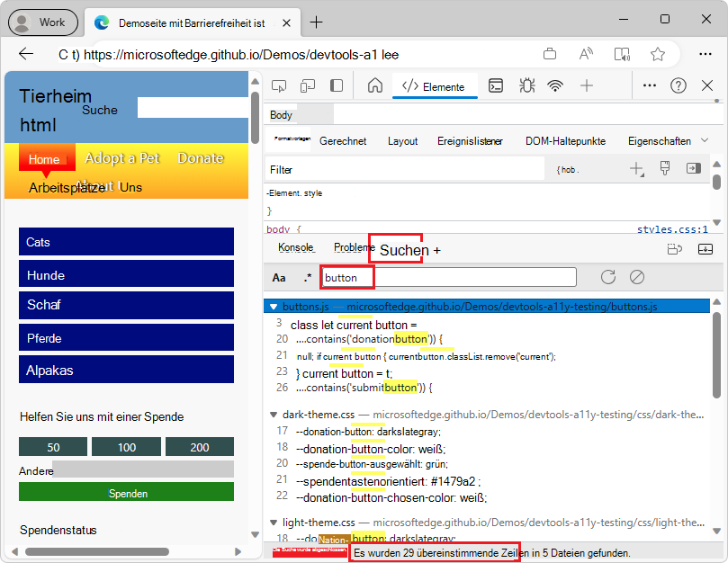This screenshot has width=728, height=563.
Task: Close the DevTools panel
Action: pos(707,85)
